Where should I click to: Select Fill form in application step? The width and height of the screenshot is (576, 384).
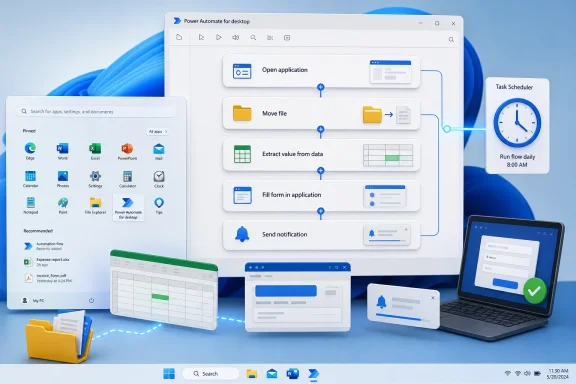coord(321,195)
